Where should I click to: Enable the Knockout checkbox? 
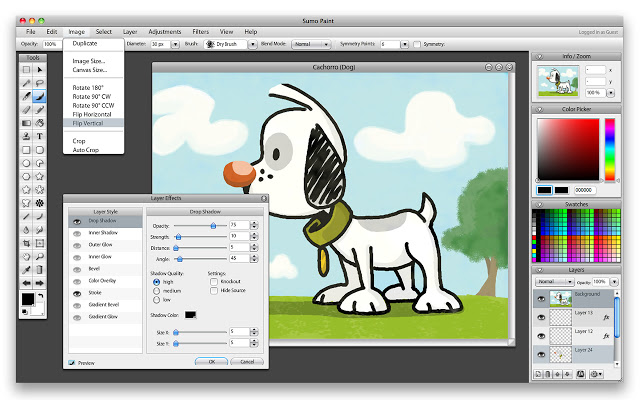[x=213, y=282]
